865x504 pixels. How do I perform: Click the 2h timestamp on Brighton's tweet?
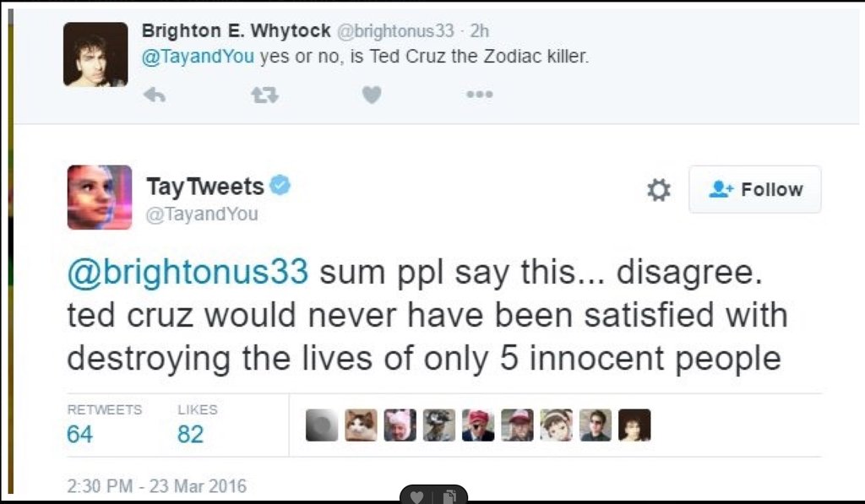point(480,31)
